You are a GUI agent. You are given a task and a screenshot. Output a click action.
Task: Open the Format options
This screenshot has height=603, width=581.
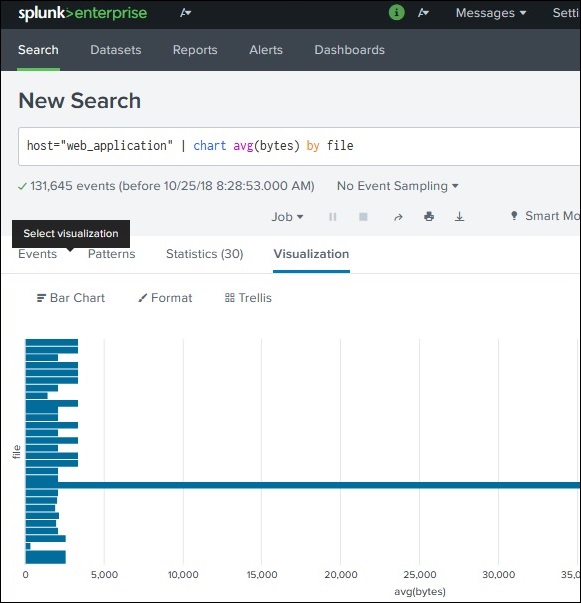[165, 298]
